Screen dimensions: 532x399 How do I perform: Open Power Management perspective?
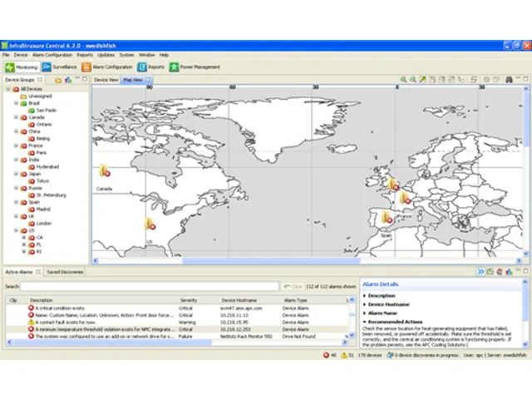click(195, 67)
